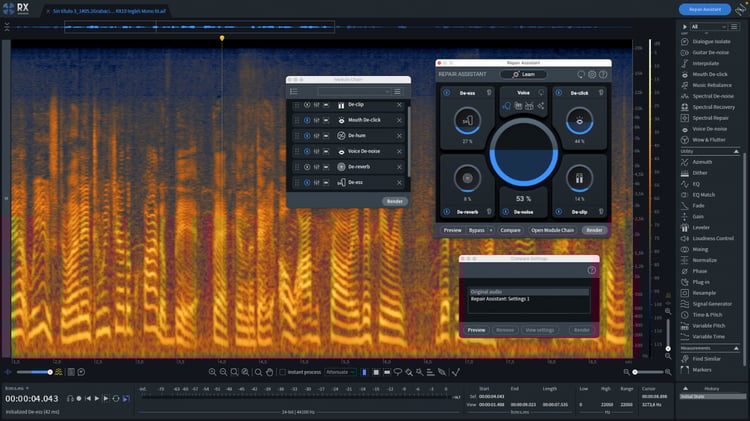Open Module Chain preset dropdown
750x421 pixels.
pos(353,92)
